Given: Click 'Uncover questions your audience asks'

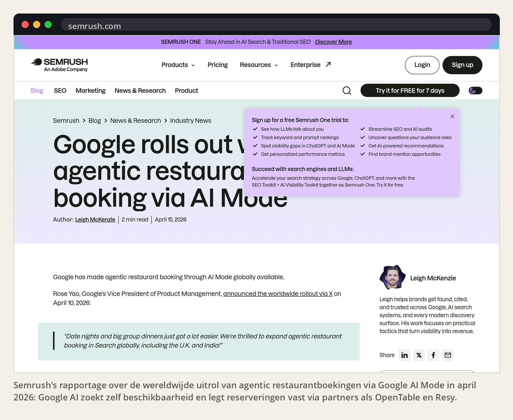Looking at the screenshot, I should pyautogui.click(x=410, y=137).
